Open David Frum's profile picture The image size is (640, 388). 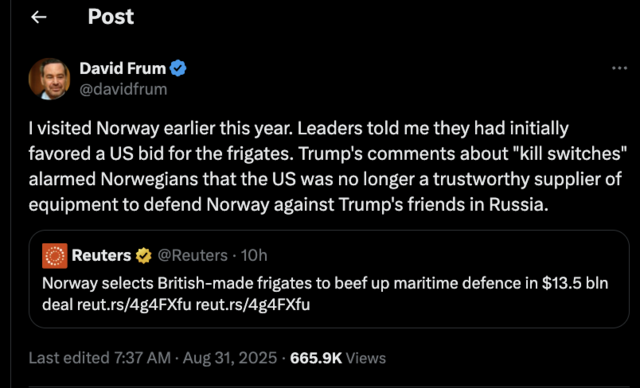49,79
